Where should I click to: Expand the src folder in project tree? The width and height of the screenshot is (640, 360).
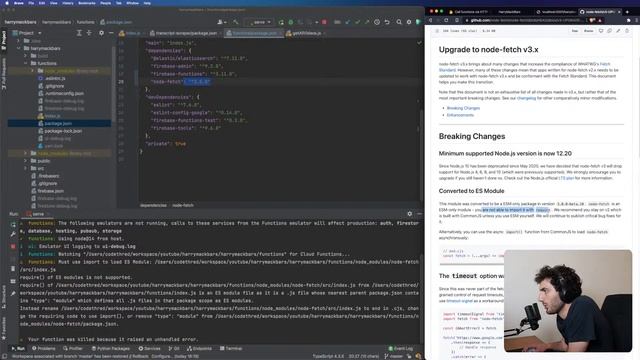click(x=26, y=168)
